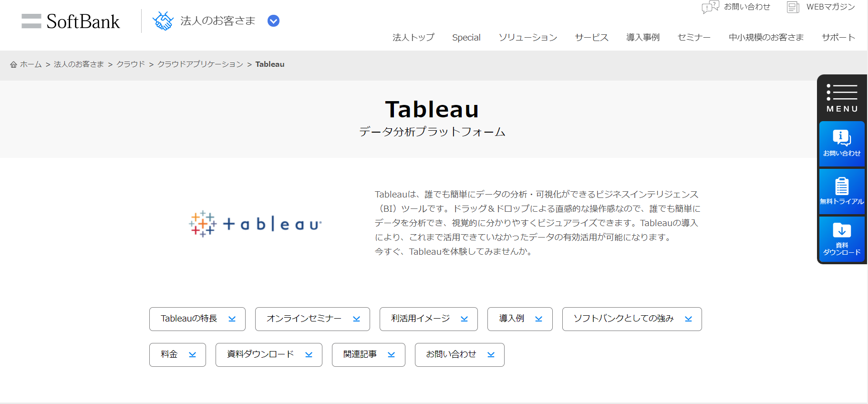Go to 法人のお客さま in the breadcrumb
868x404 pixels.
pos(79,64)
